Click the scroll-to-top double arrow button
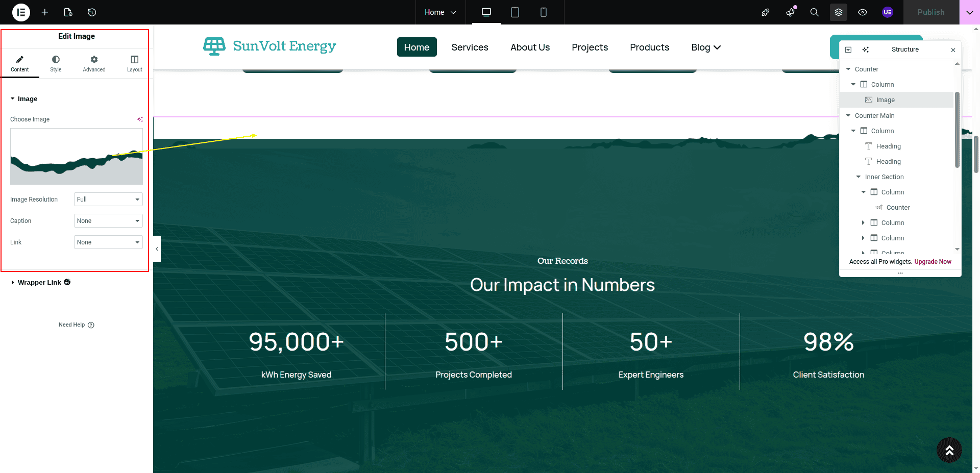This screenshot has width=980, height=473. coord(949,450)
